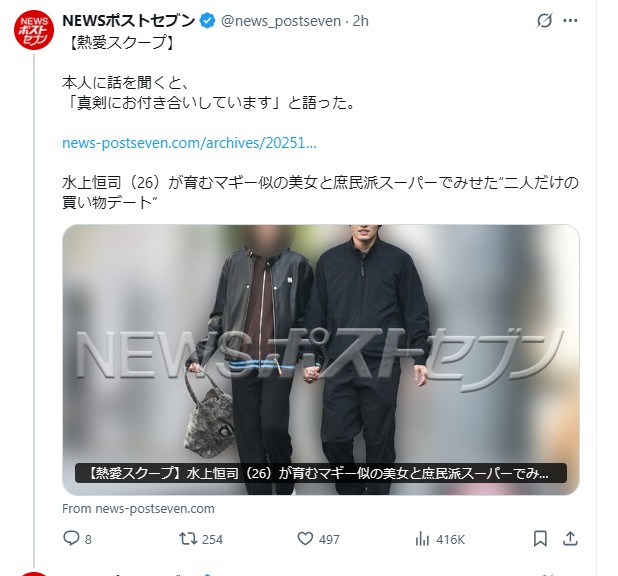Viewport: 618px width, 576px height.
Task: Like the post with the heart icon
Action: (305, 539)
